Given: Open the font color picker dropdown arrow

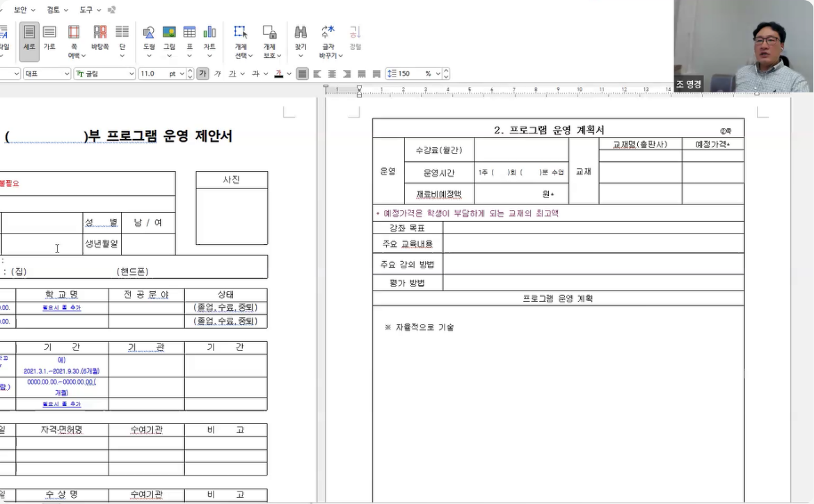Looking at the screenshot, I should click(289, 74).
